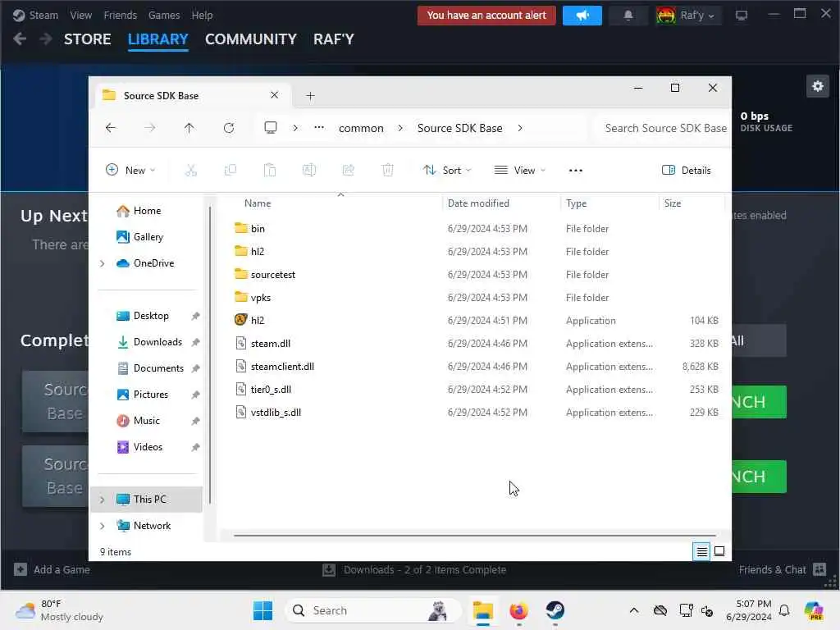Open Steam Downloads status link
840x630 pixels.
414,569
